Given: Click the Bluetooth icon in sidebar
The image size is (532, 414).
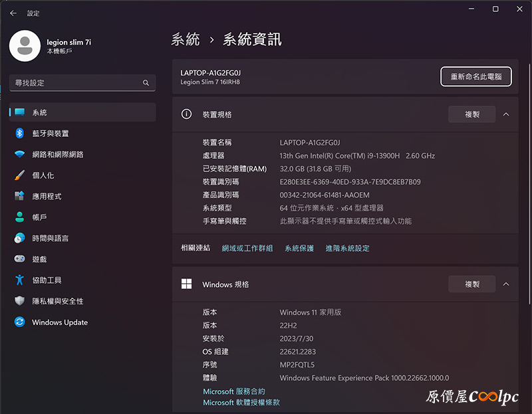Looking at the screenshot, I should pos(20,134).
